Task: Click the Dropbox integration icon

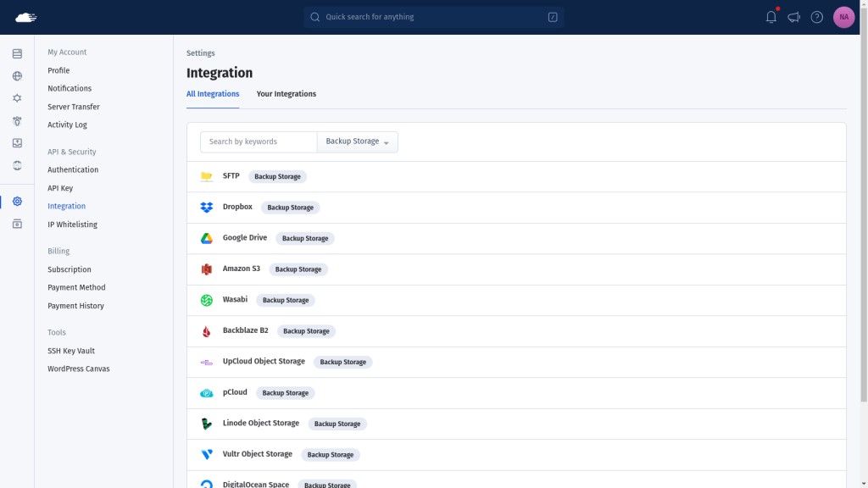Action: pyautogui.click(x=207, y=208)
